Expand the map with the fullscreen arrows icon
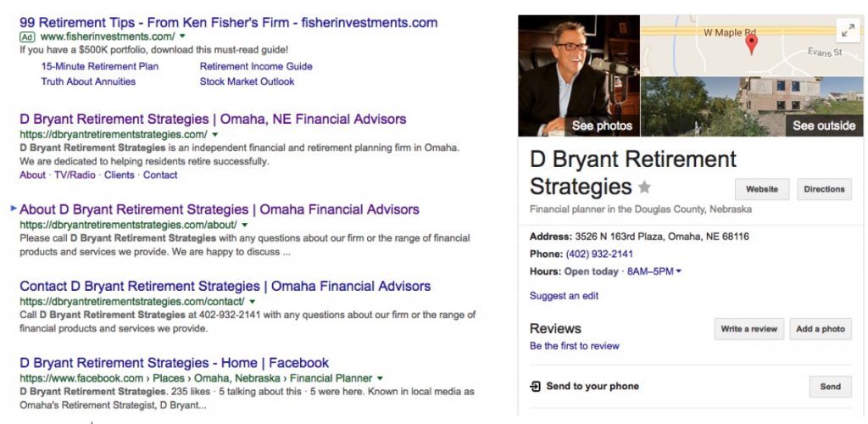868x424 pixels. pos(848,31)
